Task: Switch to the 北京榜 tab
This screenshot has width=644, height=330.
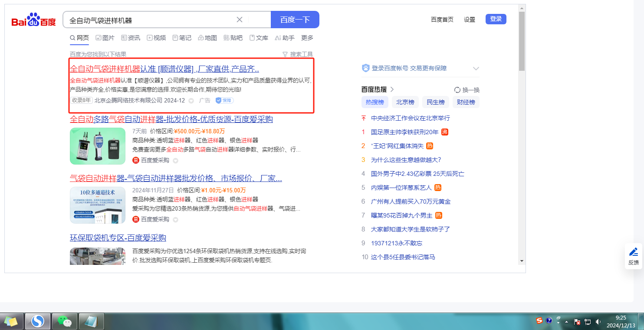Action: [405, 102]
